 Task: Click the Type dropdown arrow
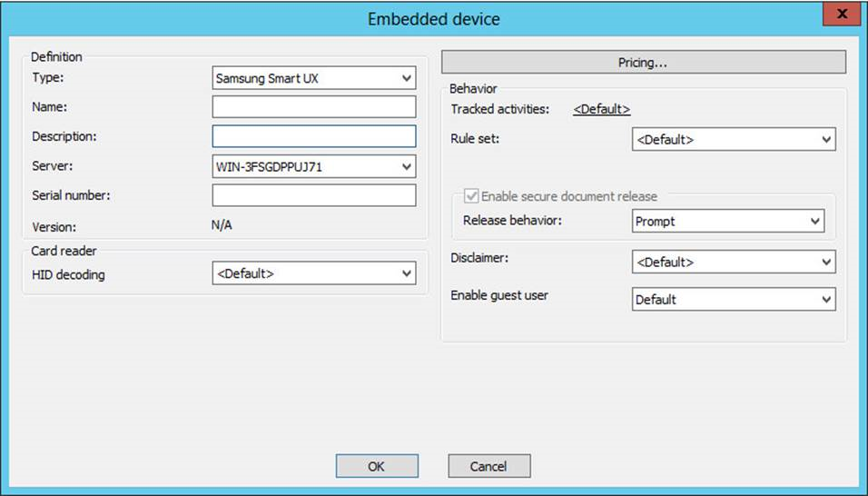[x=406, y=78]
